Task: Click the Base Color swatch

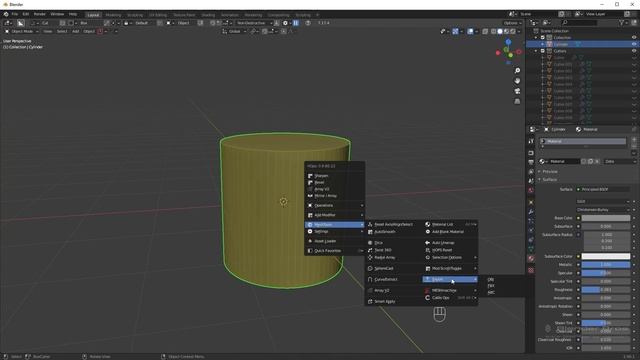Action: point(606,218)
